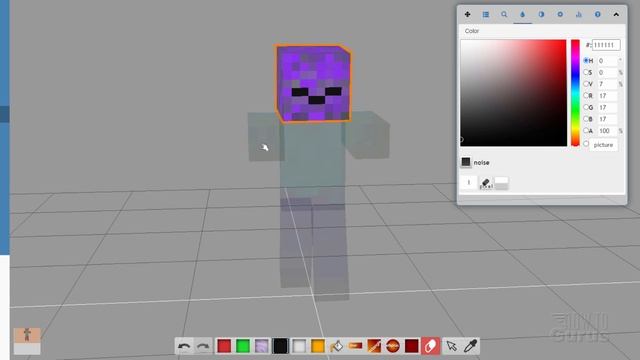
Task: Select the round orange brush tool
Action: tap(393, 346)
